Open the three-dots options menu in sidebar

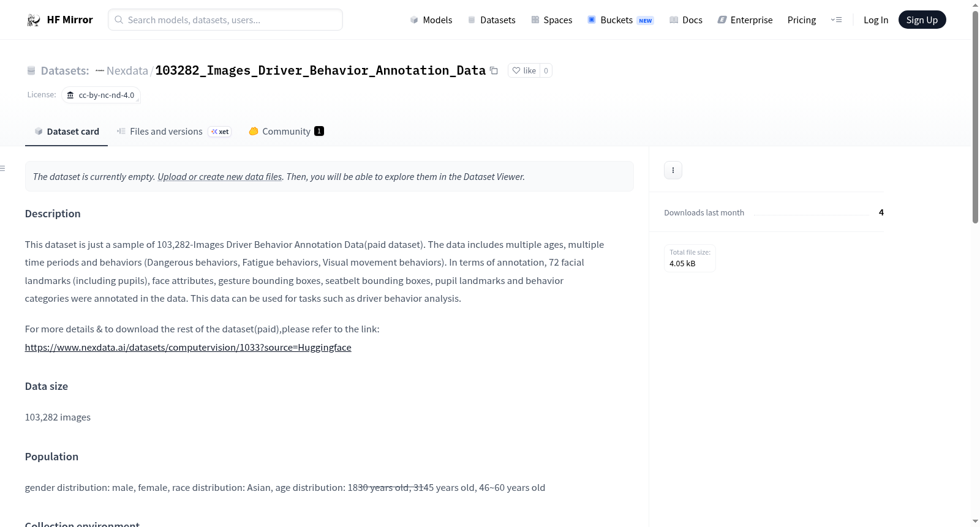pos(673,170)
